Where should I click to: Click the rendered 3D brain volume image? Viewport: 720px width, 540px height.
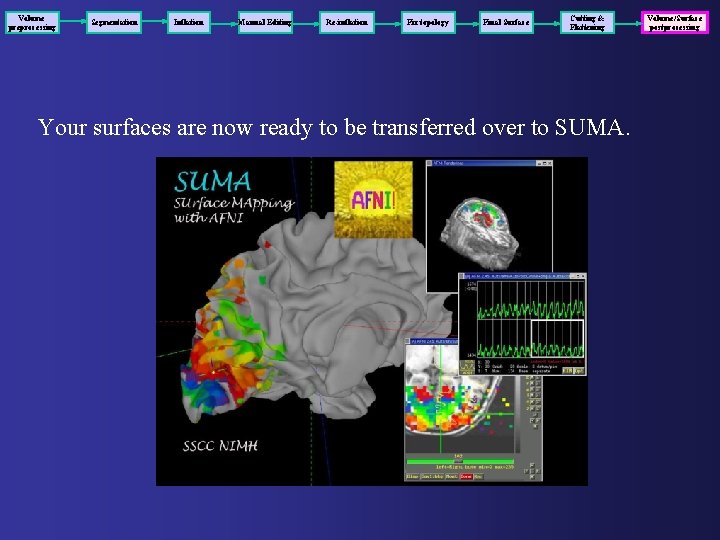[480, 233]
